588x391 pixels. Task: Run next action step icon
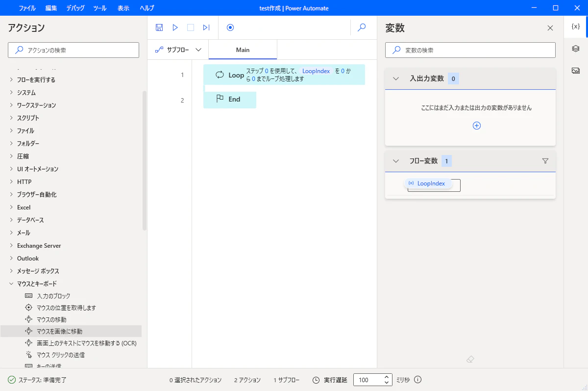click(x=206, y=27)
